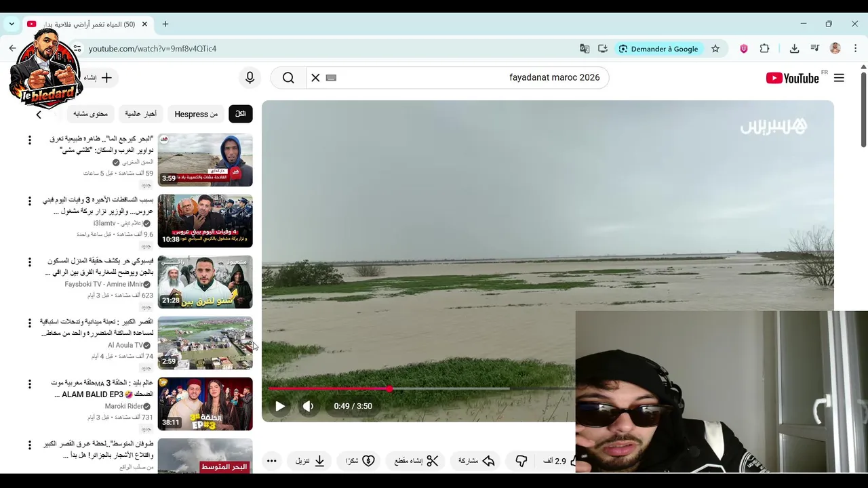Select the 'من Hespress' filter chip
868x488 pixels.
coord(196,114)
